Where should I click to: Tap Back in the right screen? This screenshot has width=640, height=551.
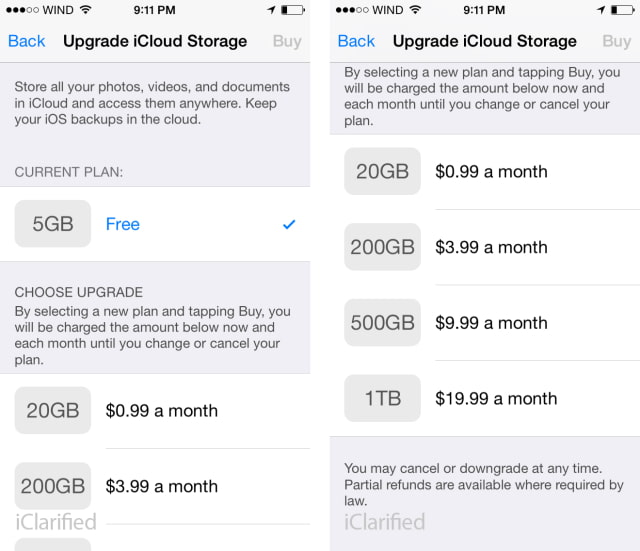(x=356, y=41)
